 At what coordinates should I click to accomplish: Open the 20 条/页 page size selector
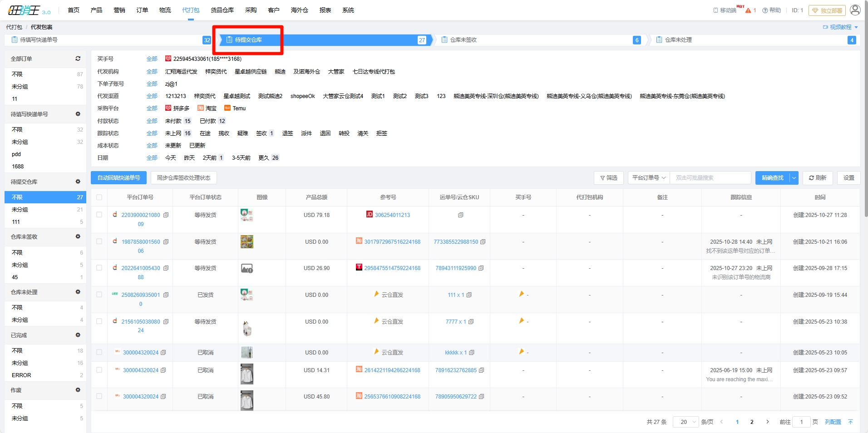pos(686,422)
